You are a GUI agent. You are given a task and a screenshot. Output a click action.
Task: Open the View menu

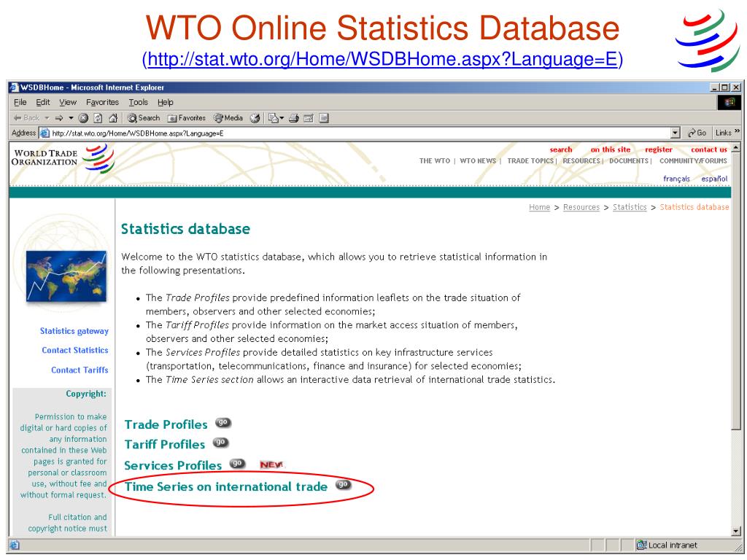68,102
